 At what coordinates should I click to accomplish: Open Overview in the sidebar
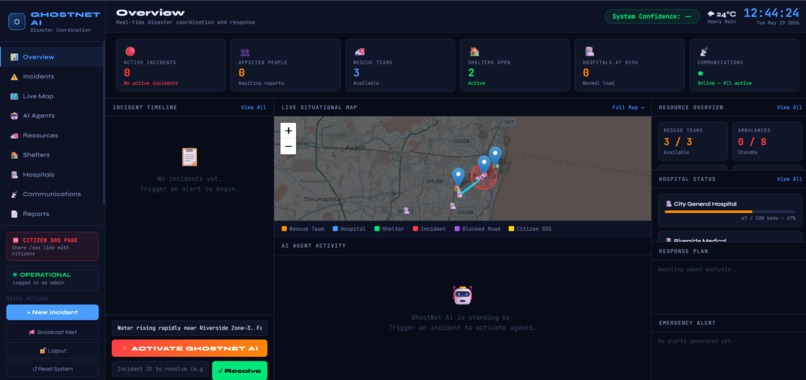pyautogui.click(x=51, y=57)
